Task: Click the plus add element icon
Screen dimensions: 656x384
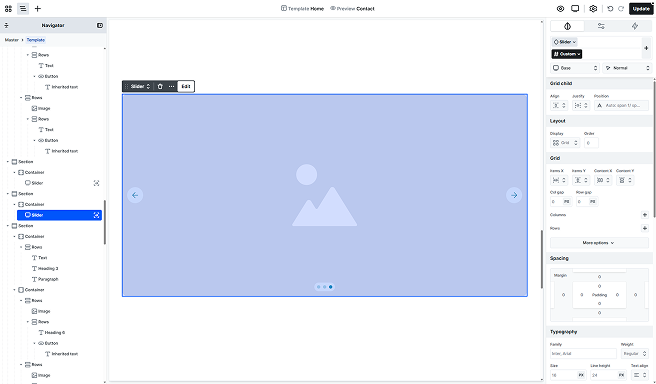Action: point(38,8)
